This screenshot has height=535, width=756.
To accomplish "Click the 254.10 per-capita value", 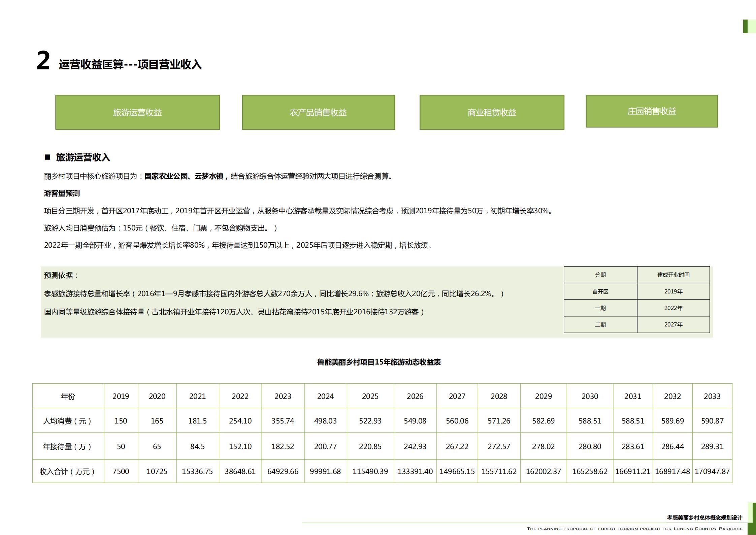I will coord(240,420).
